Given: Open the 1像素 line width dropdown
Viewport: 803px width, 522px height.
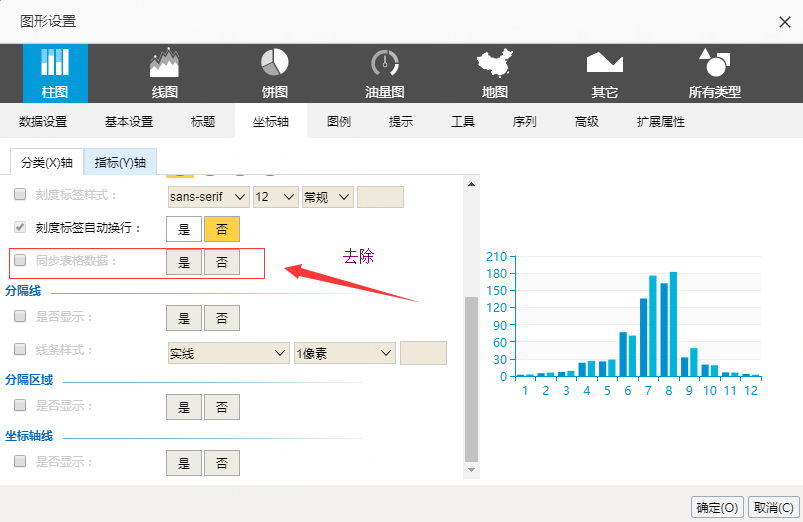Looking at the screenshot, I should pos(345,353).
